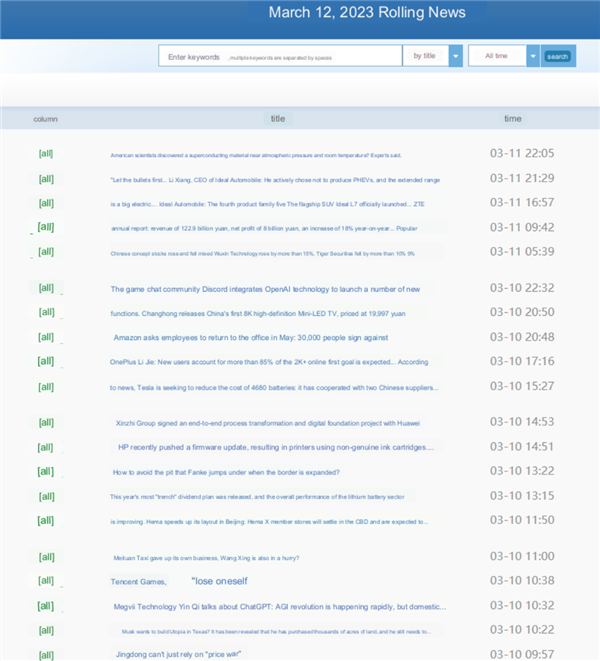The image size is (600, 661).
Task: Click [all] tag in 03-11 05:39 row
Action: [46, 252]
